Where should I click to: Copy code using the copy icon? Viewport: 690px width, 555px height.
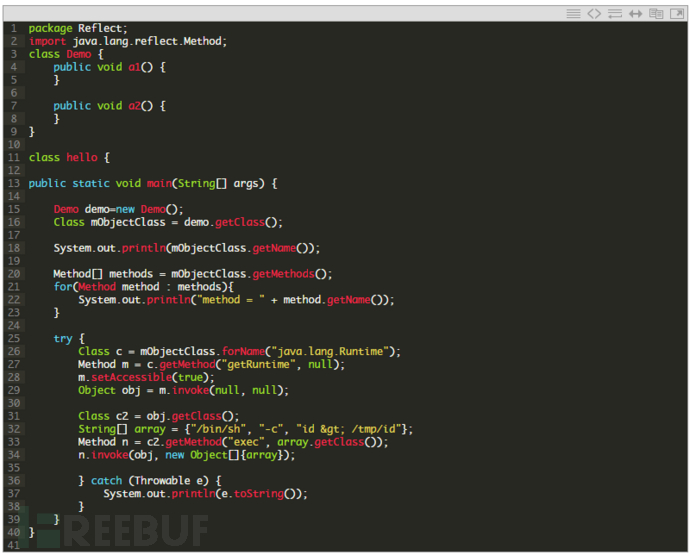pos(656,14)
